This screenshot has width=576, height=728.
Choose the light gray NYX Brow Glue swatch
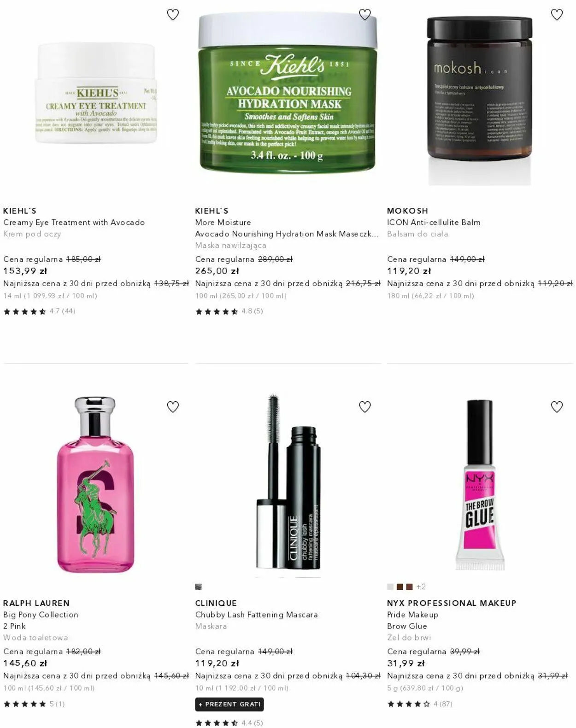point(391,587)
